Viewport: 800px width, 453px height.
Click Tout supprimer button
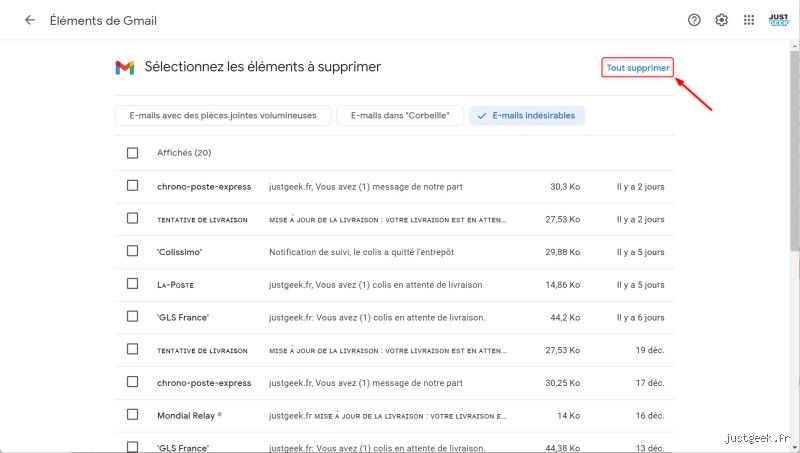pos(638,67)
